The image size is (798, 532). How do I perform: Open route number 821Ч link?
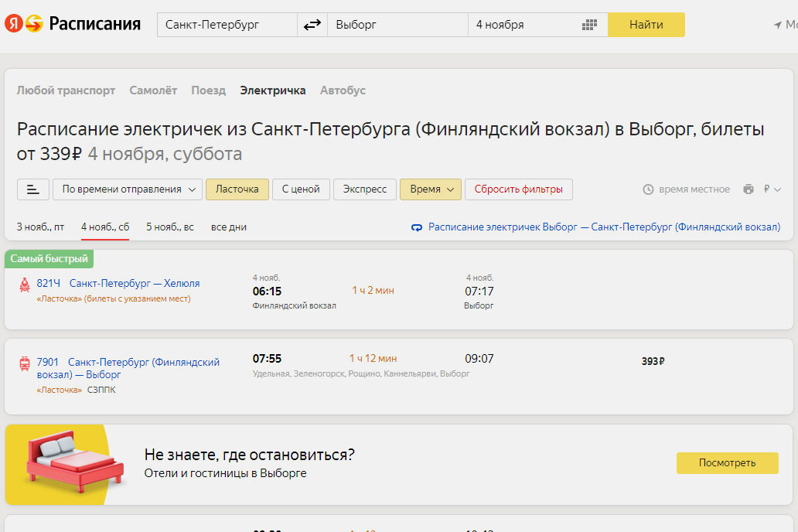[x=49, y=283]
